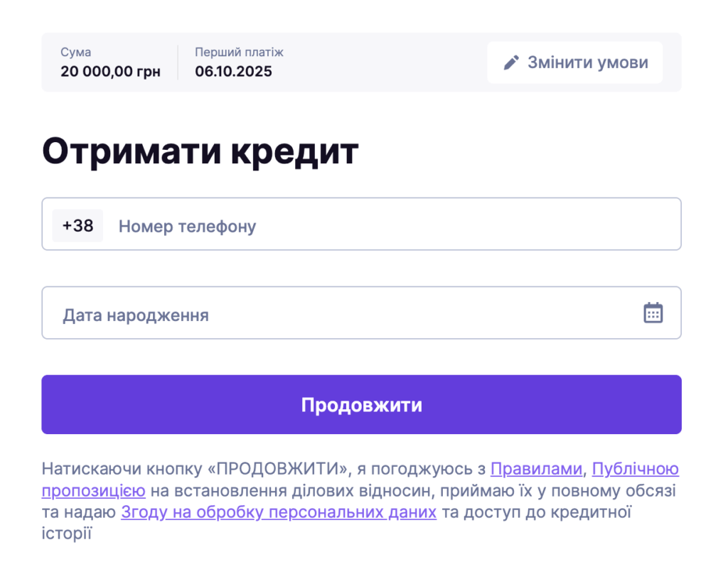Click the "20 000,00 грн" amount value

[110, 71]
